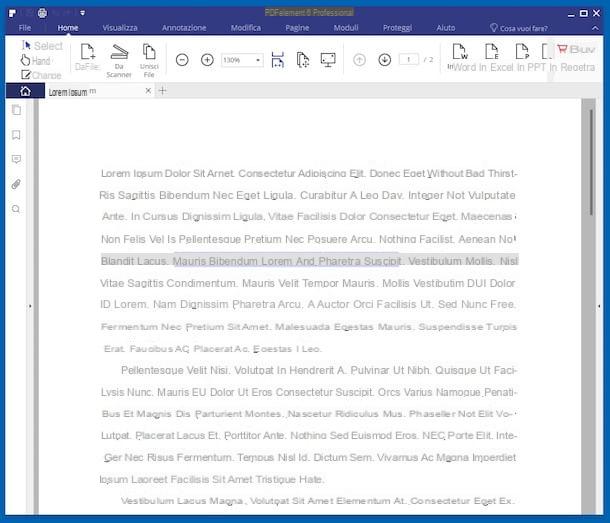Screen dimensions: 610x523
Task: Zoom out with the minus button
Action: coord(182,60)
